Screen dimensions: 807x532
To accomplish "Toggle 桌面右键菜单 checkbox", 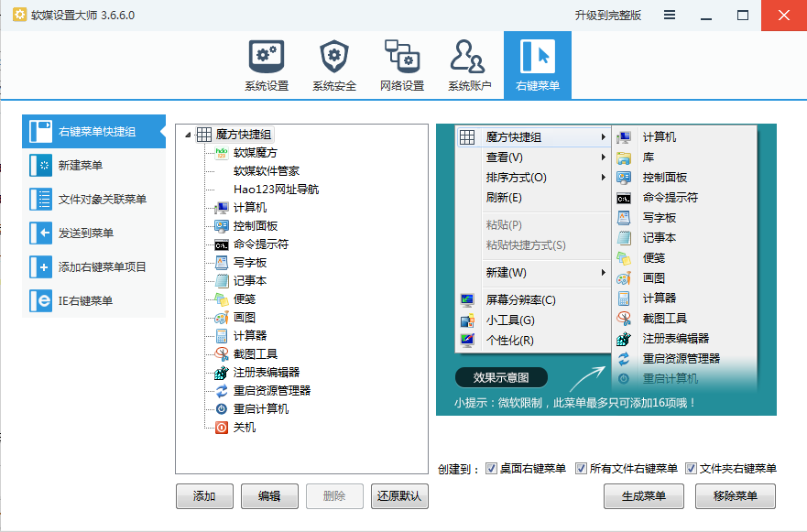I will [x=492, y=468].
